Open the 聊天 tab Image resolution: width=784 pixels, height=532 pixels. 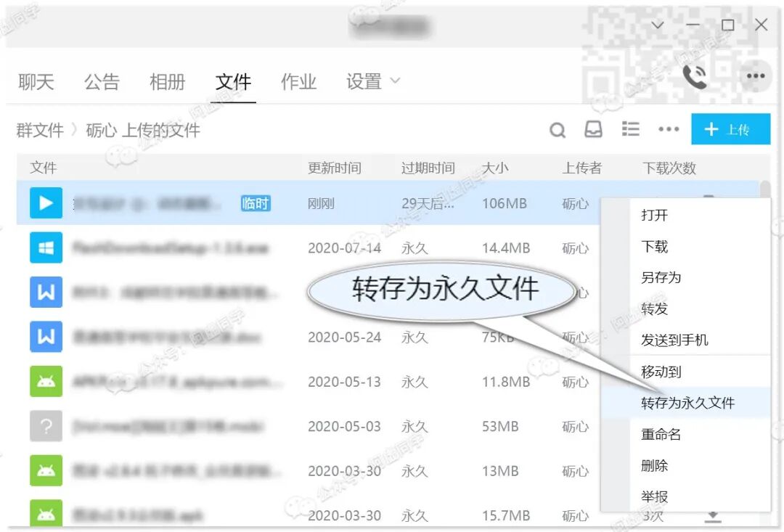click(x=36, y=81)
